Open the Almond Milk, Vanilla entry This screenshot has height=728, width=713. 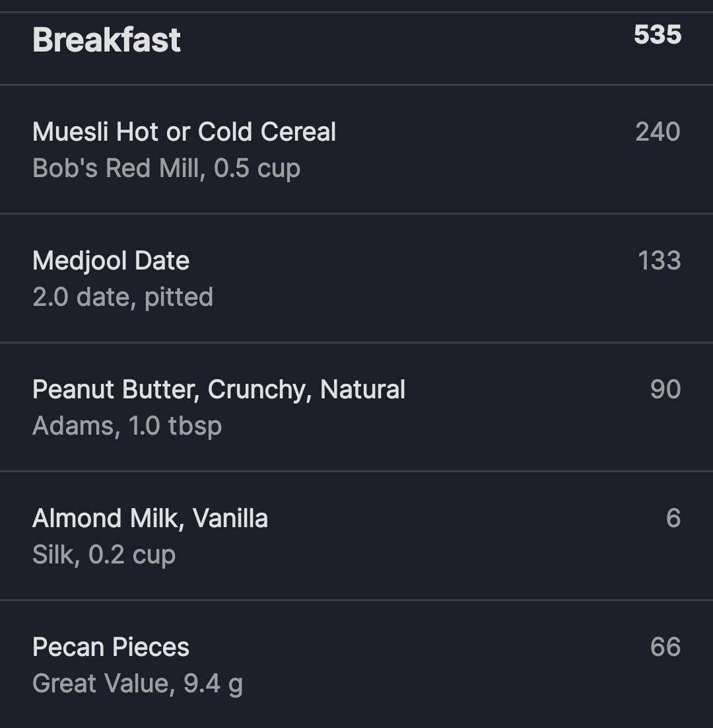(150, 518)
